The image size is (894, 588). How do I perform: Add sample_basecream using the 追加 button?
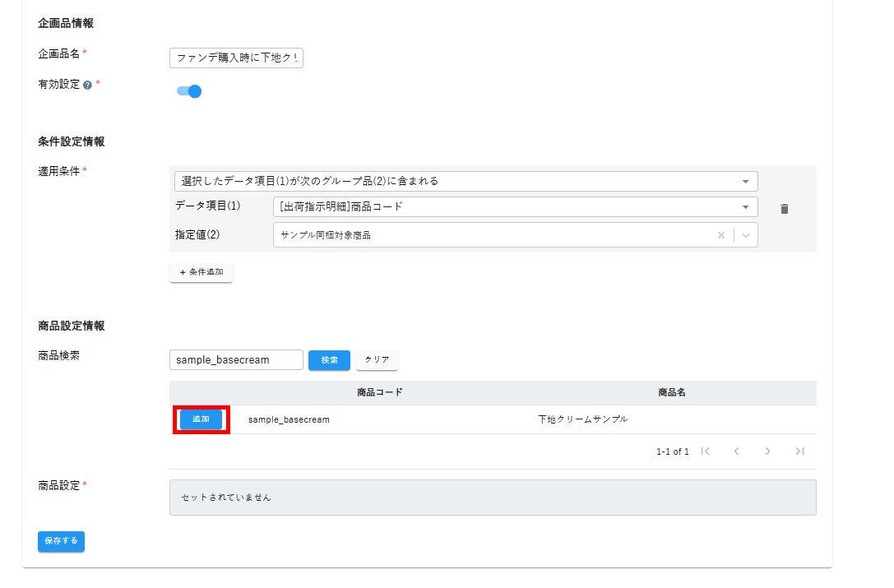(x=201, y=419)
